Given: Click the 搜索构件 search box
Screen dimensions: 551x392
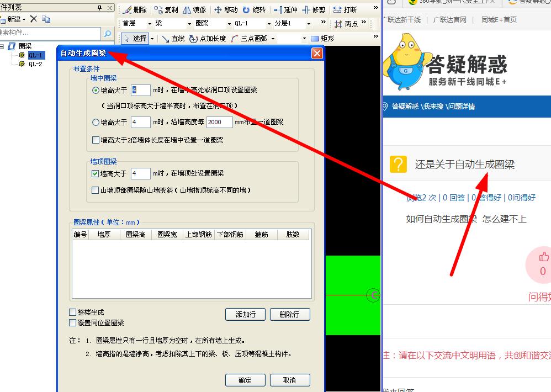Looking at the screenshot, I should tap(50, 33).
